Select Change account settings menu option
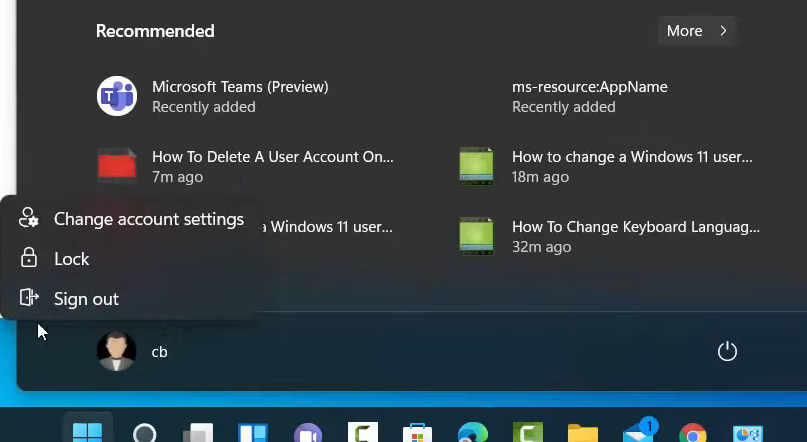This screenshot has width=807, height=442. point(148,219)
